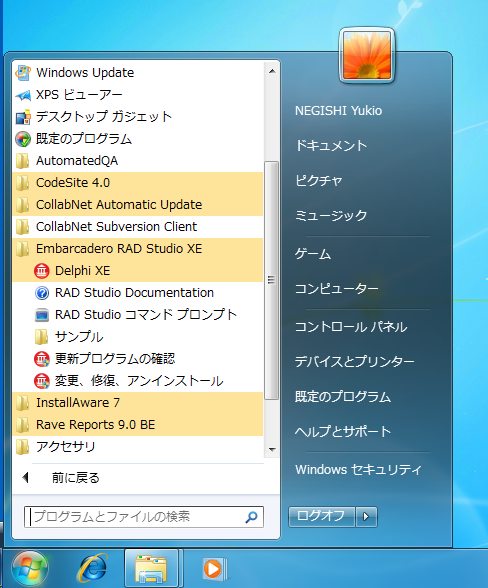
Task: Open コントロール パネル
Action: coord(351,327)
